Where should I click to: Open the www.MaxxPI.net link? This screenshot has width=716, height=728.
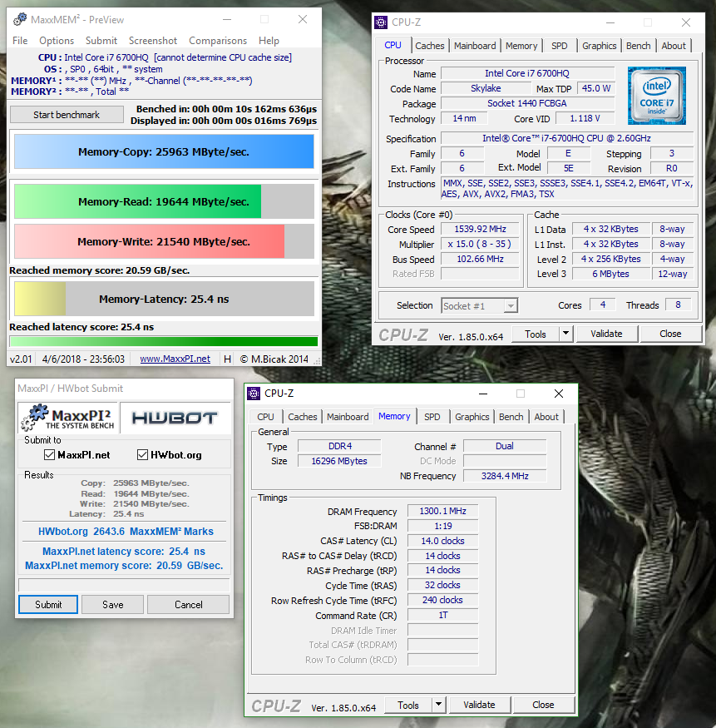[x=175, y=359]
